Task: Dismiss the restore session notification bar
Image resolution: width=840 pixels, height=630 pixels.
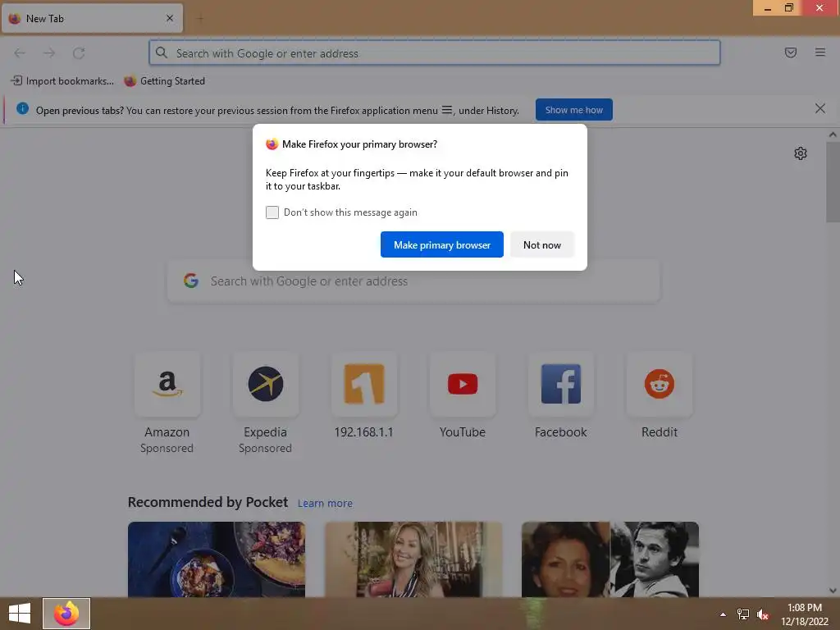Action: [819, 109]
